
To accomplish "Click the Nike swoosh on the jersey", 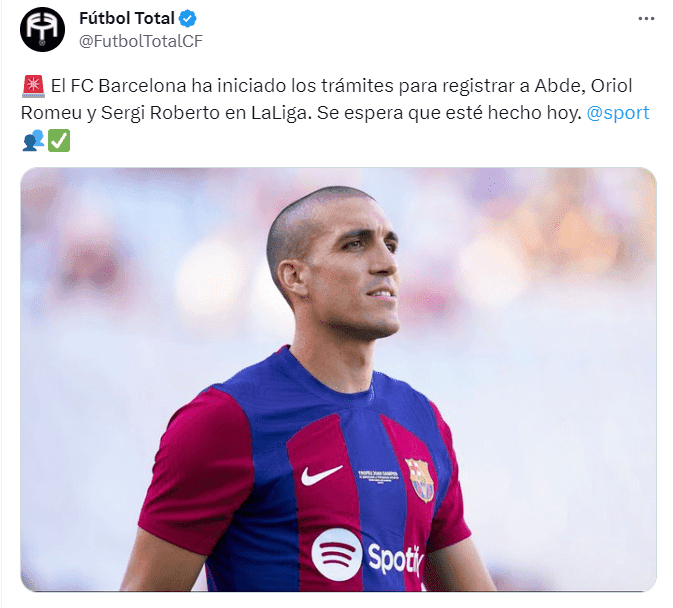I will coord(321,476).
